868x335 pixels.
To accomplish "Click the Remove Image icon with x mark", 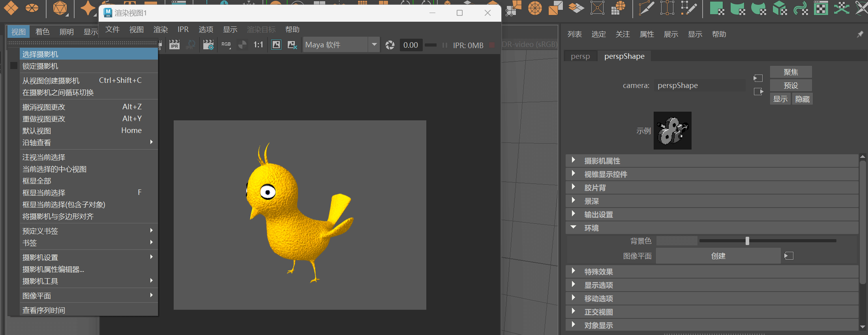I will tap(292, 45).
